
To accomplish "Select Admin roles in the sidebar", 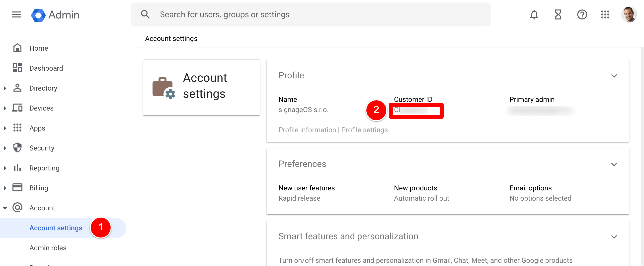I will [48, 248].
